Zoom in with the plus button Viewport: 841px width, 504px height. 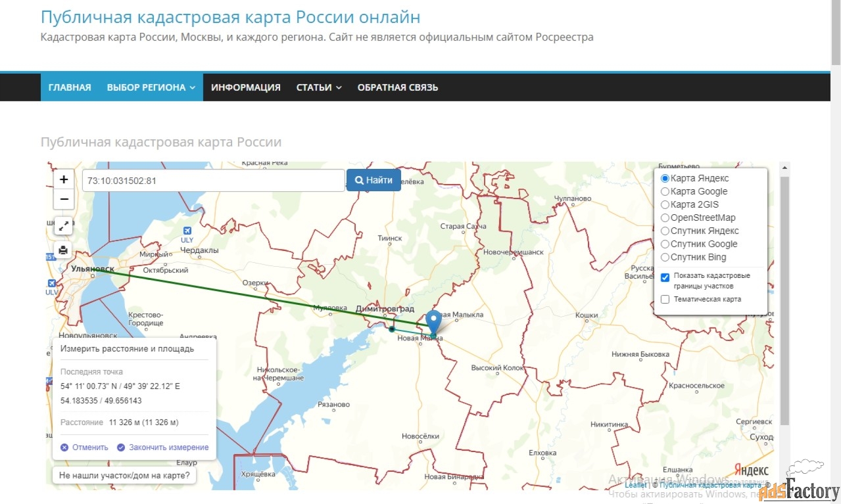(63, 179)
